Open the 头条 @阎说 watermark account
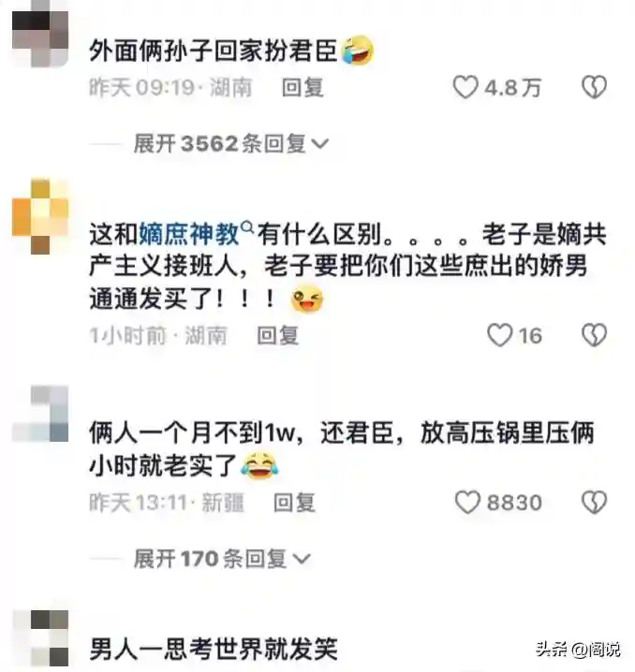635x672 pixels. point(578,650)
